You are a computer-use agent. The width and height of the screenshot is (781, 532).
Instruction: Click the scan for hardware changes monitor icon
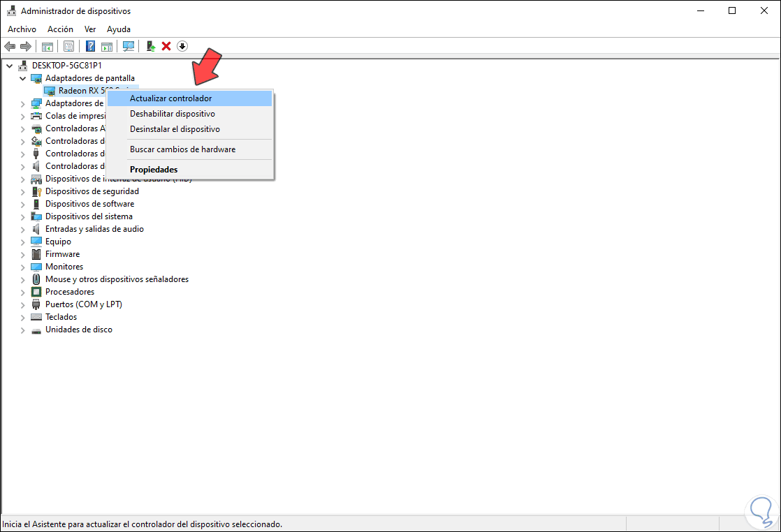[129, 46]
